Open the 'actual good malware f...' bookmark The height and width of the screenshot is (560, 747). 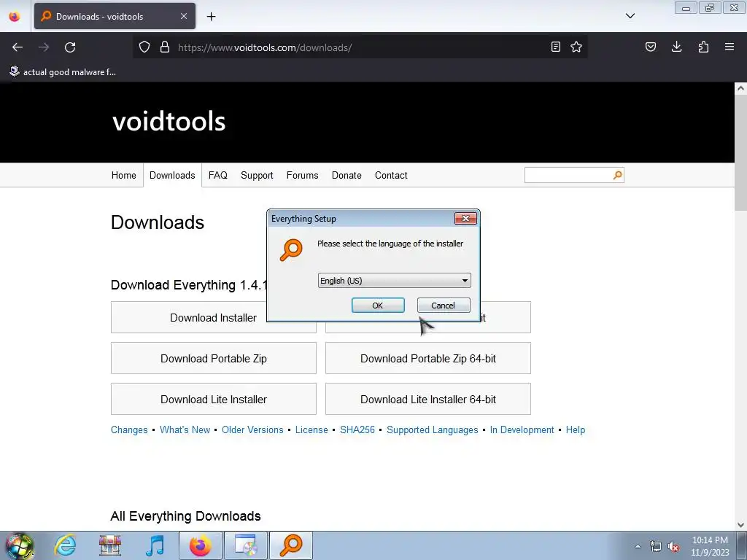[63, 72]
